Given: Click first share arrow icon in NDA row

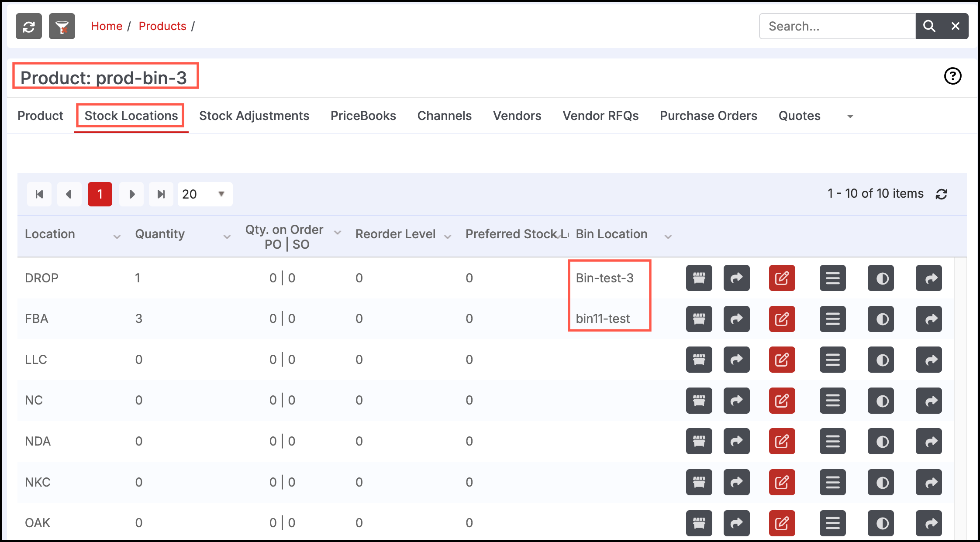Looking at the screenshot, I should tap(737, 441).
